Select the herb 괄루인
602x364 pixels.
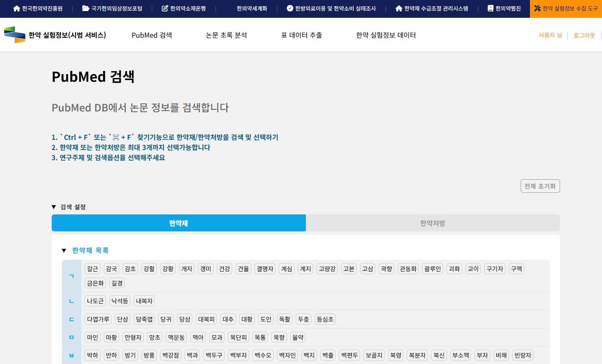click(x=433, y=269)
